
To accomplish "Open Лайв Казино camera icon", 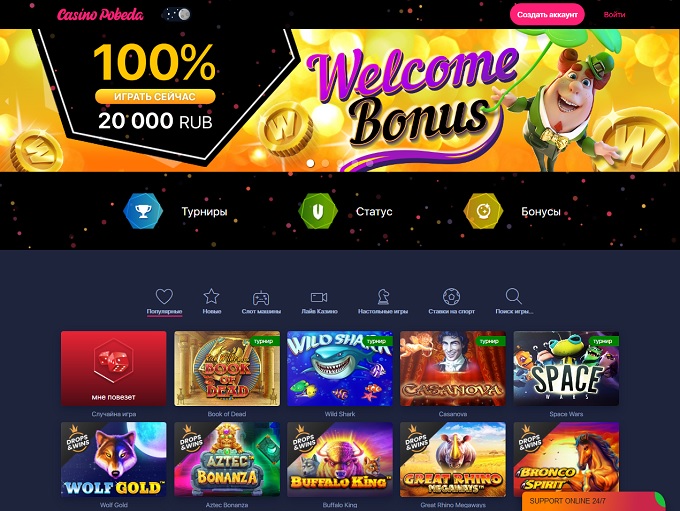I will (319, 297).
